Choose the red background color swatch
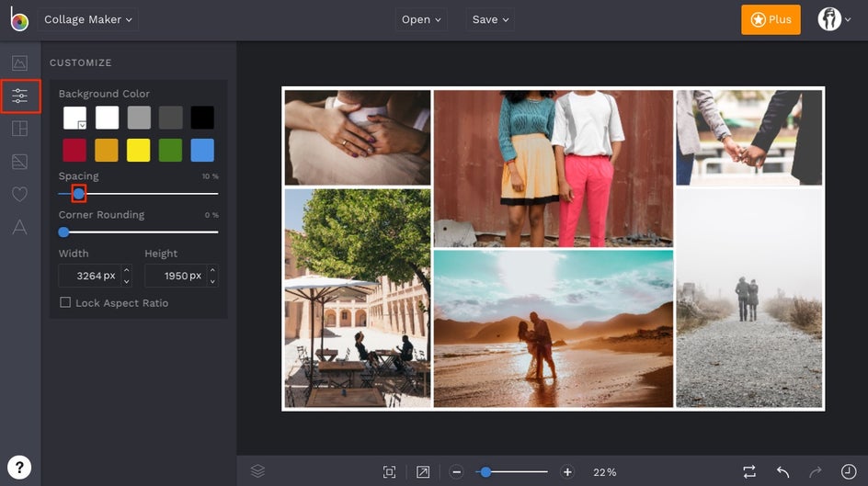The height and width of the screenshot is (486, 868). (74, 151)
